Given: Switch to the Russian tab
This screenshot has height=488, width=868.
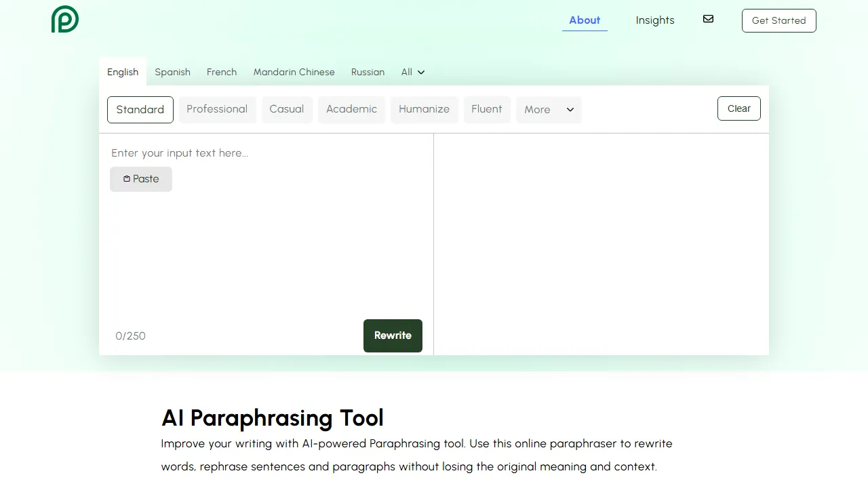Looking at the screenshot, I should [x=368, y=72].
